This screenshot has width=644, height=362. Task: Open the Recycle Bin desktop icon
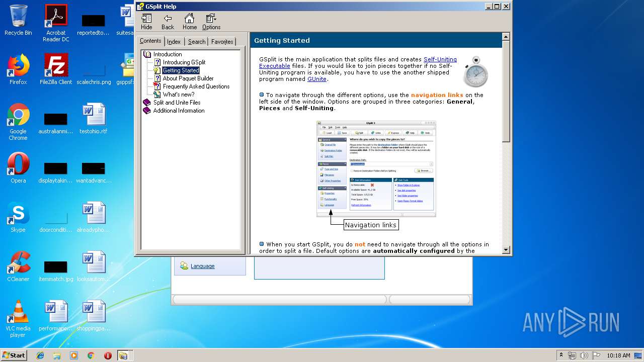click(x=18, y=20)
